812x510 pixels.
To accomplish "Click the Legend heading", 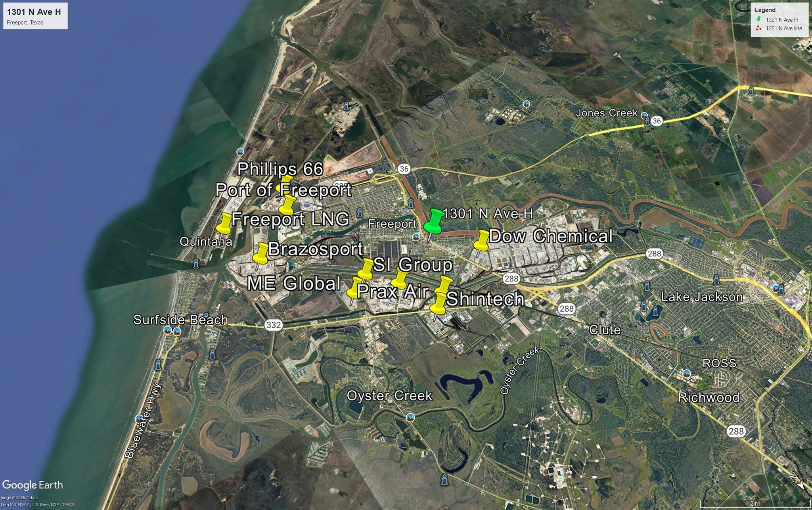I will pyautogui.click(x=764, y=10).
